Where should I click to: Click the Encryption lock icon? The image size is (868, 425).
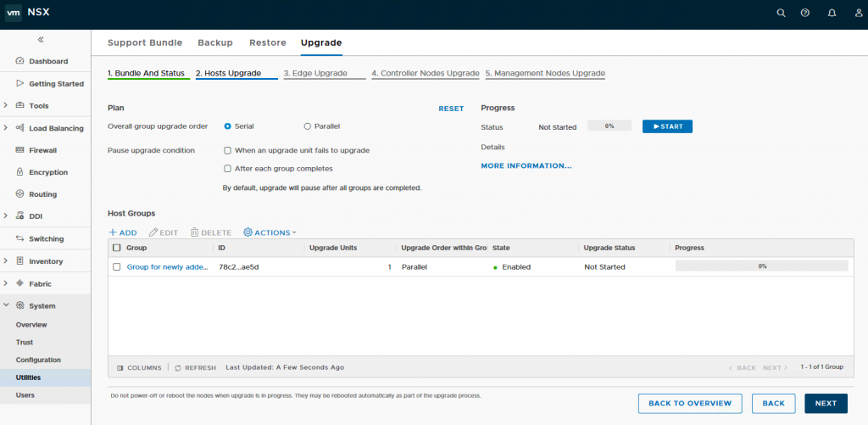20,171
